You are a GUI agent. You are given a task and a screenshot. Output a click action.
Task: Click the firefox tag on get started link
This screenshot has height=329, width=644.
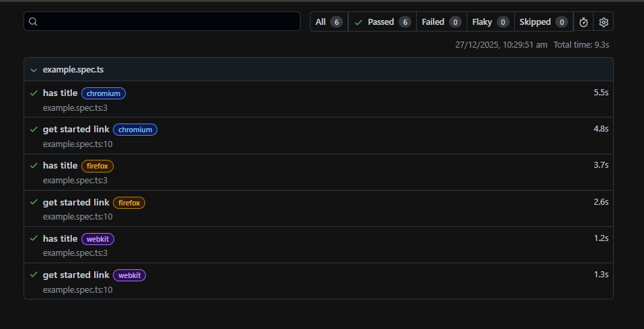pos(129,203)
